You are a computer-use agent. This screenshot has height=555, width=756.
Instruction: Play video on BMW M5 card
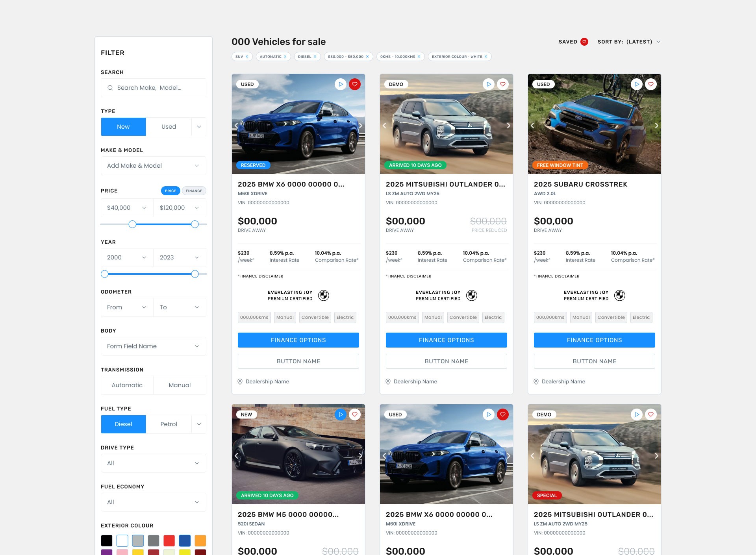pos(341,414)
